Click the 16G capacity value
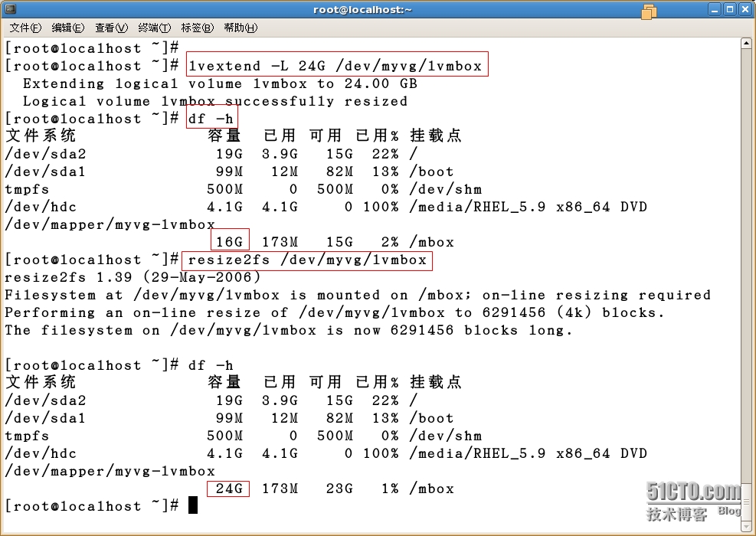 (230, 242)
